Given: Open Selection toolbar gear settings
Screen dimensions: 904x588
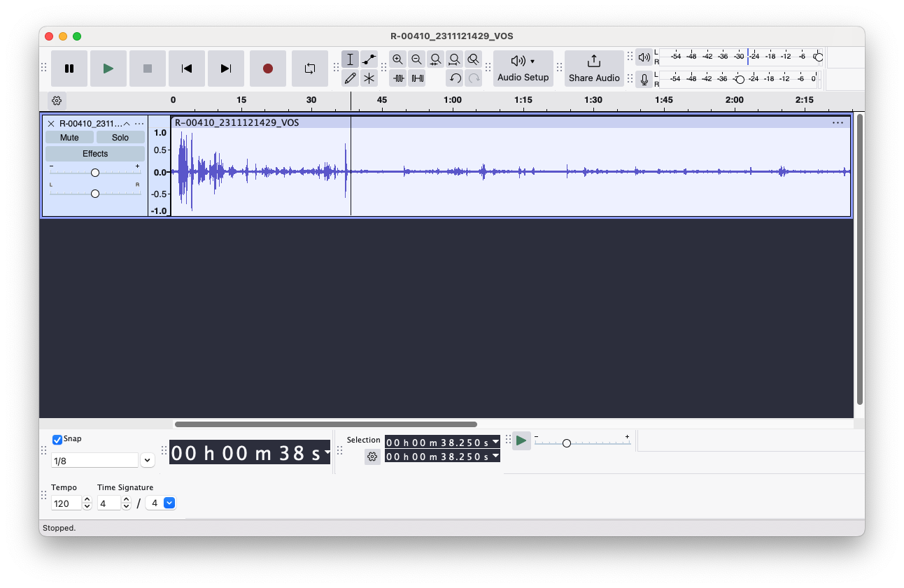Looking at the screenshot, I should pyautogui.click(x=372, y=457).
